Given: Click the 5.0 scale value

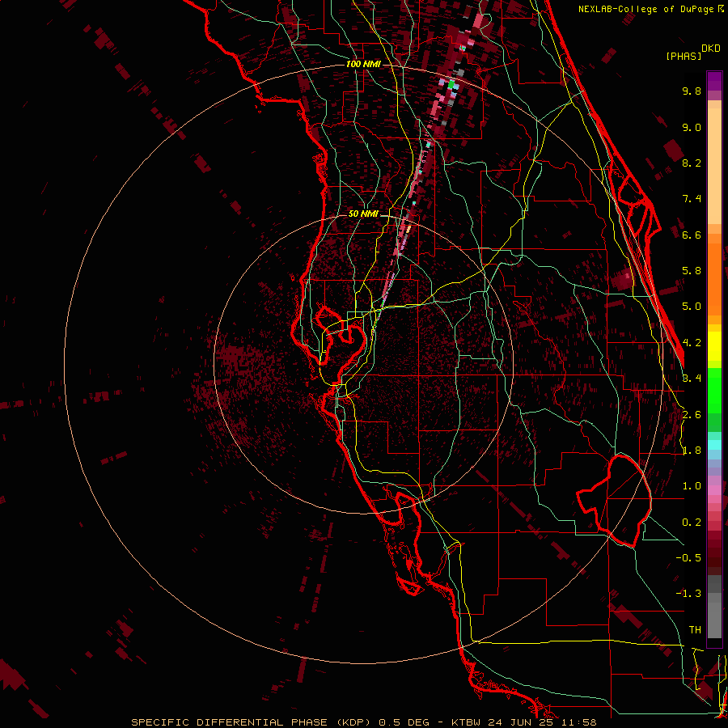Looking at the screenshot, I should [x=692, y=307].
